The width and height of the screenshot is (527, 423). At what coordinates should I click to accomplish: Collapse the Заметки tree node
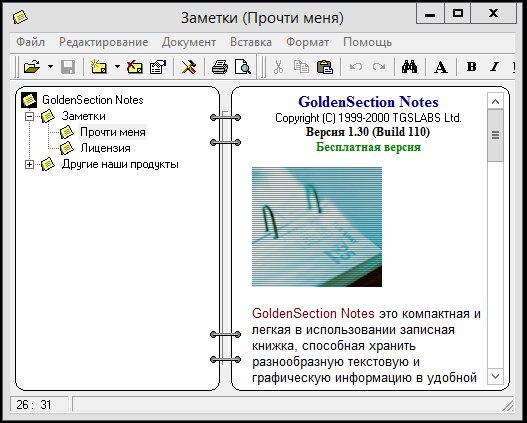pos(30,117)
